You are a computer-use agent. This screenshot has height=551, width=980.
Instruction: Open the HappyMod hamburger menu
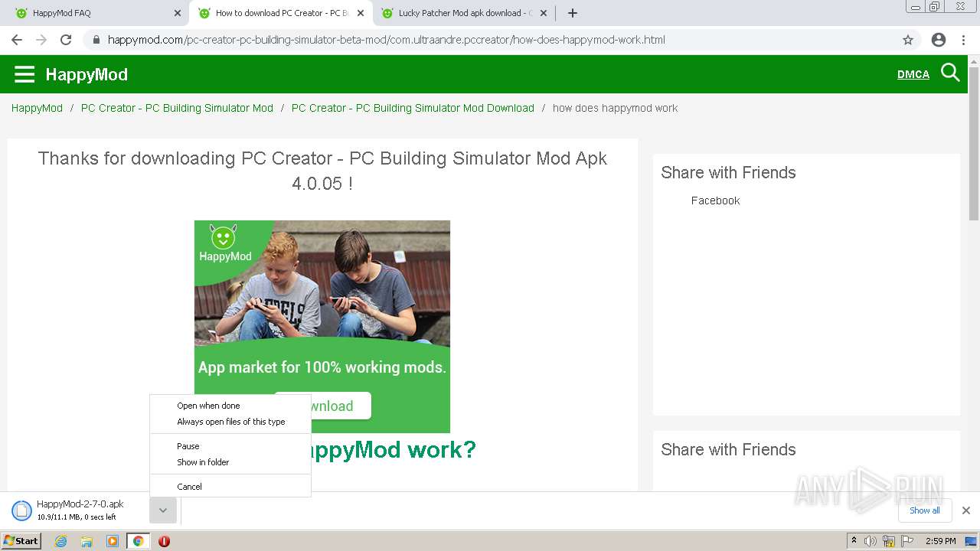24,74
